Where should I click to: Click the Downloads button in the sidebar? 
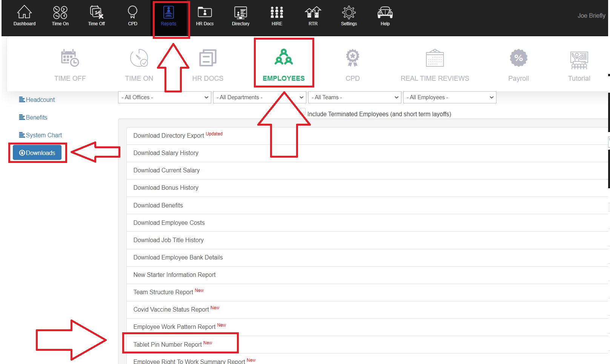click(37, 152)
